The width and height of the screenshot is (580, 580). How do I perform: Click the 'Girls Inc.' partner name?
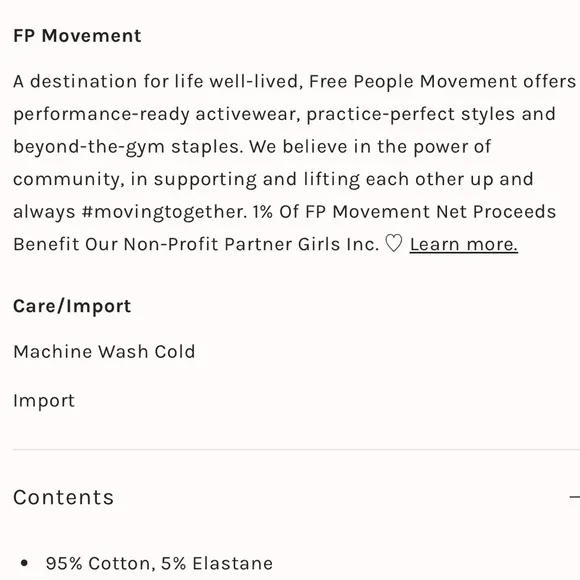point(338,244)
